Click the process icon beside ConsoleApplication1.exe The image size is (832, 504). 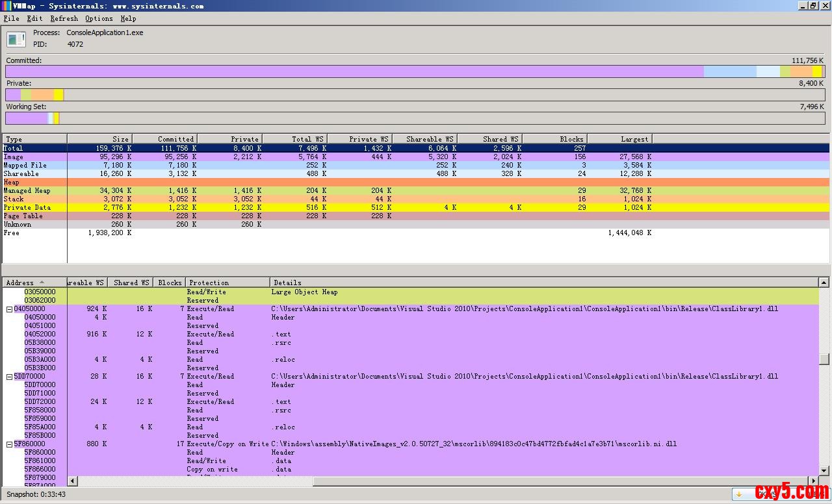(16, 39)
